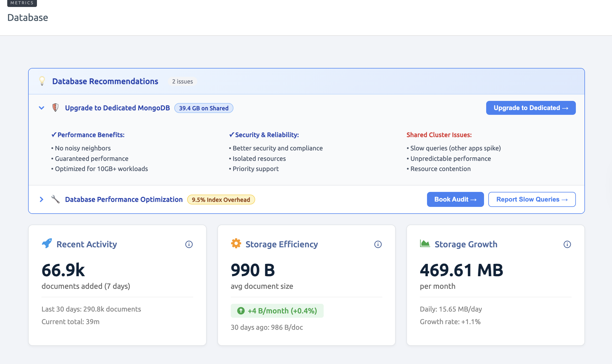Click the 39.4 GB on Shared badge
The height and width of the screenshot is (364, 612).
[204, 108]
